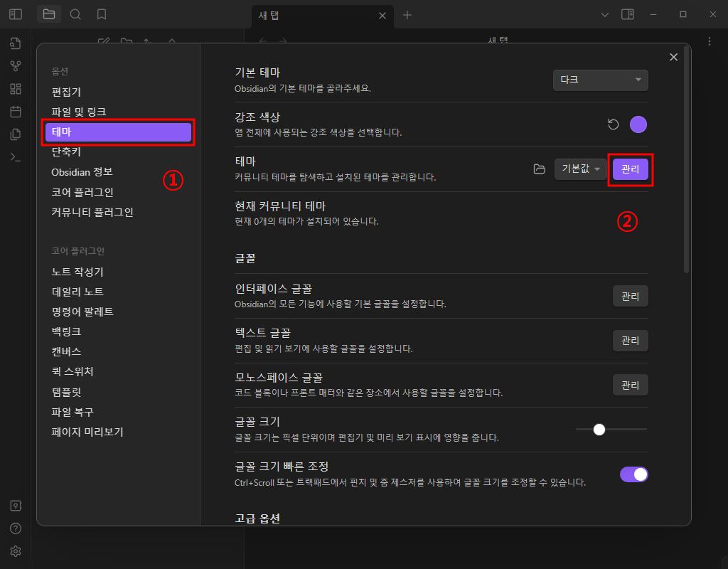Manage 텍스트 글꼴 font
Image resolution: width=728 pixels, height=569 pixels.
630,341
